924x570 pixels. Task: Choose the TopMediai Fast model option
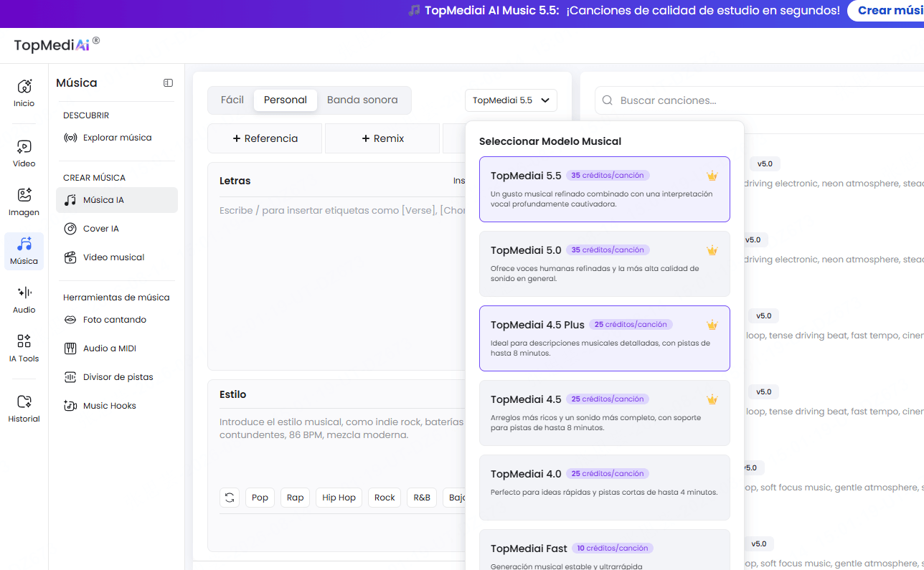click(605, 550)
